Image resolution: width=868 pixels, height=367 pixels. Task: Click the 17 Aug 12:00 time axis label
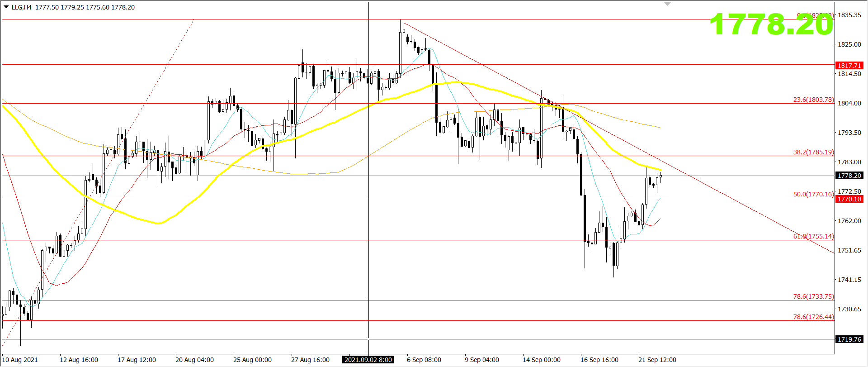click(x=137, y=360)
